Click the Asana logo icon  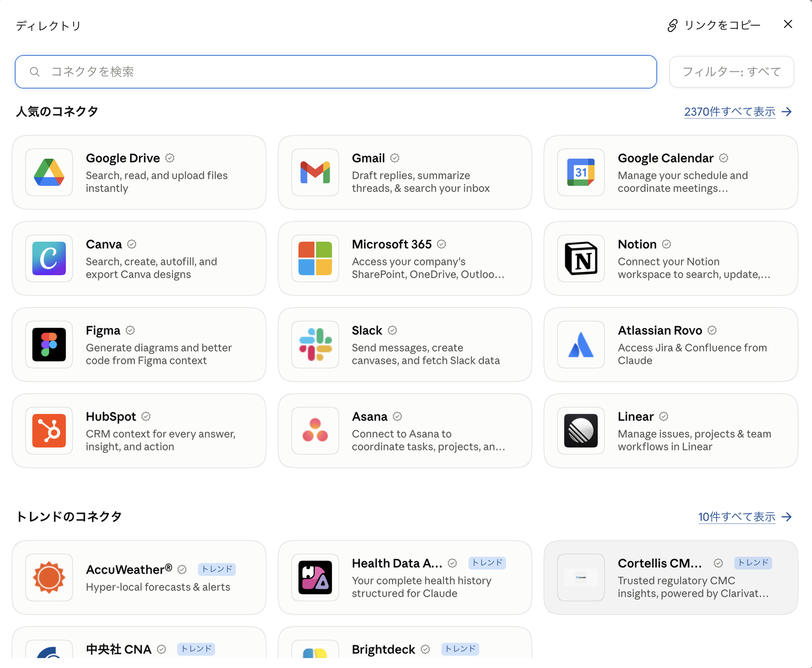tap(315, 431)
